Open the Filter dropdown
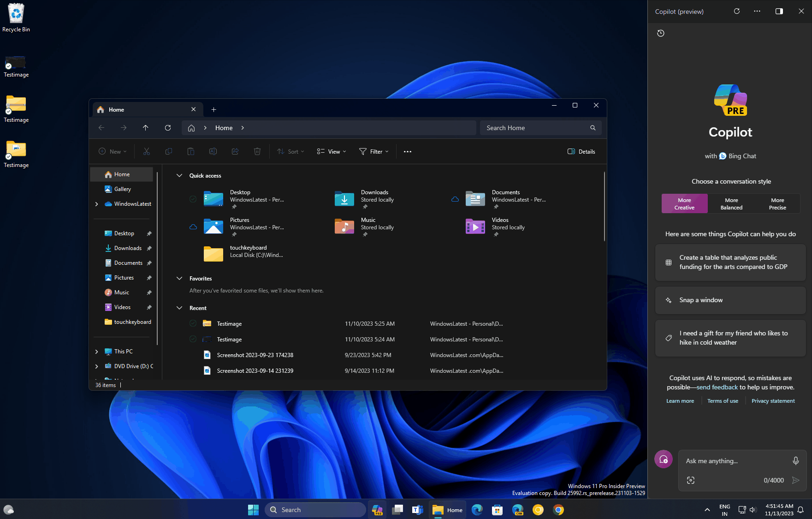This screenshot has height=519, width=812. click(x=374, y=151)
